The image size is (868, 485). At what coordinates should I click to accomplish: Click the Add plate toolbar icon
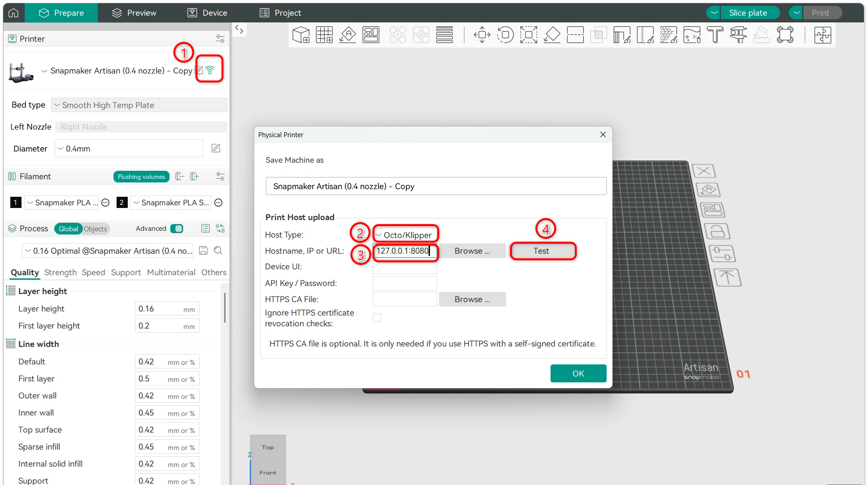pyautogui.click(x=324, y=35)
